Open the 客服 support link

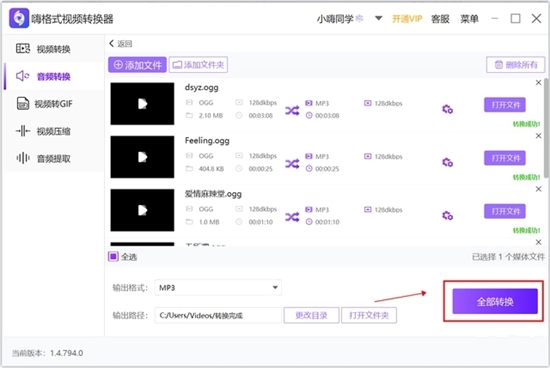(x=440, y=19)
